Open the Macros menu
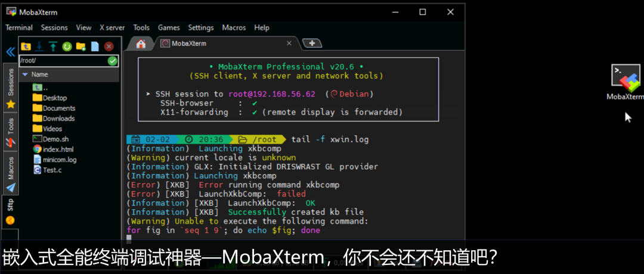Viewport: 644px width, 274px height. point(234,27)
